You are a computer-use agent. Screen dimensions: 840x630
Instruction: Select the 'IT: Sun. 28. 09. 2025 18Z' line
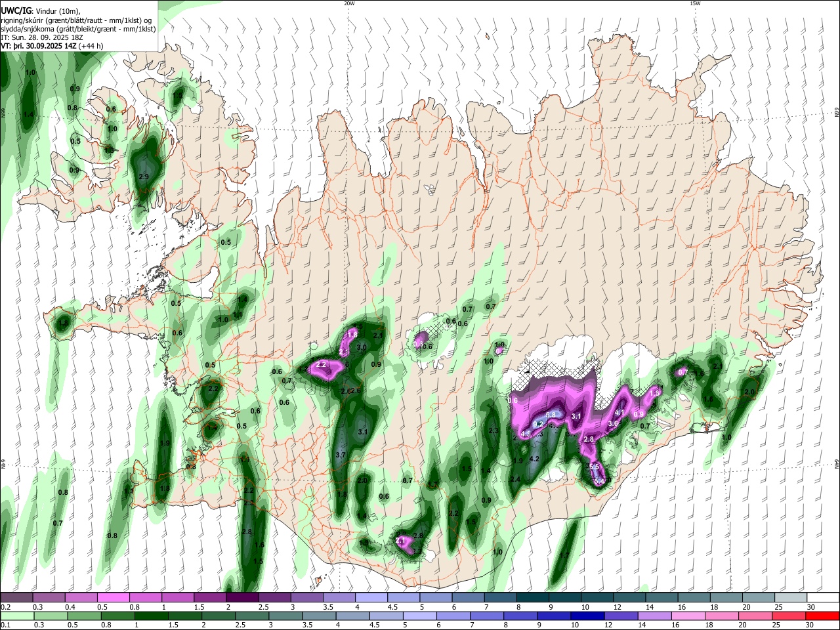(x=42, y=37)
